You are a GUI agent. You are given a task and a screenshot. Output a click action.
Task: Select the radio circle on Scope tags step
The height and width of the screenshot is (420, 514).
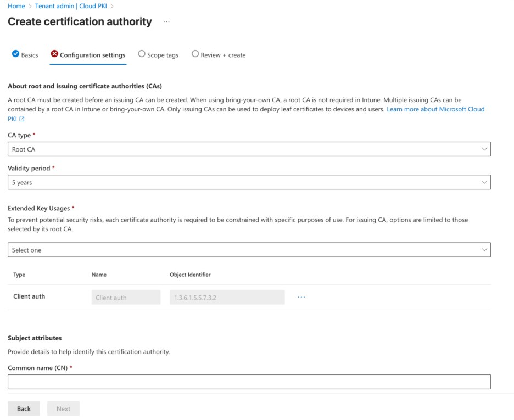click(x=142, y=54)
